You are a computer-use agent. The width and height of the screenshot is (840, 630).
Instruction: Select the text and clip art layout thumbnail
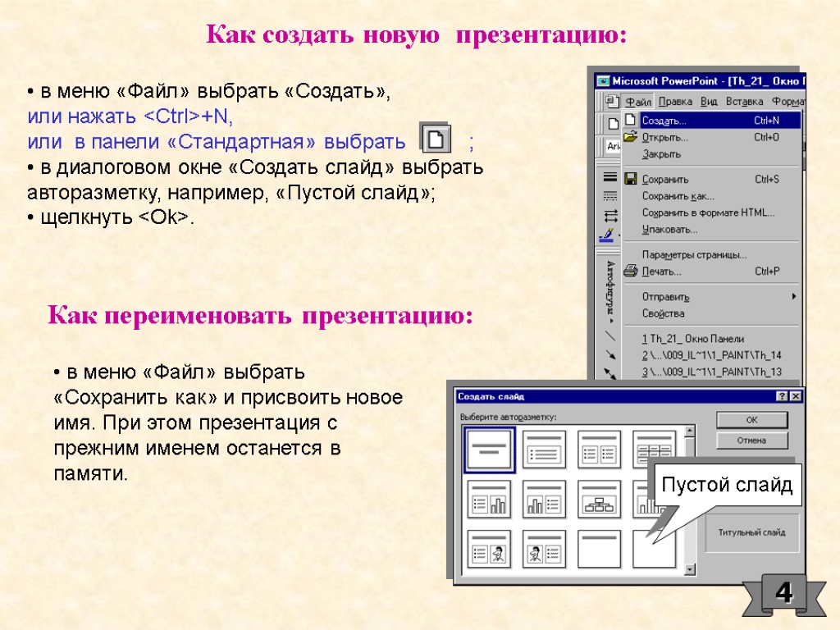(489, 549)
